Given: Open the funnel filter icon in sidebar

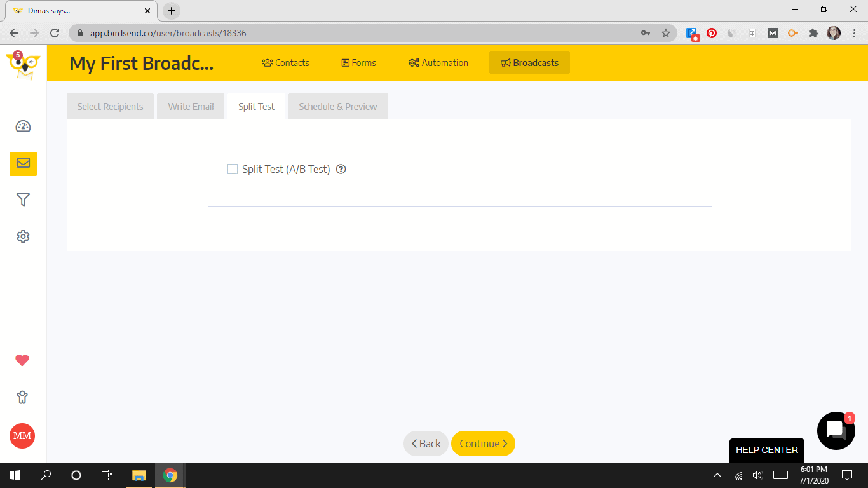Looking at the screenshot, I should pos(23,200).
